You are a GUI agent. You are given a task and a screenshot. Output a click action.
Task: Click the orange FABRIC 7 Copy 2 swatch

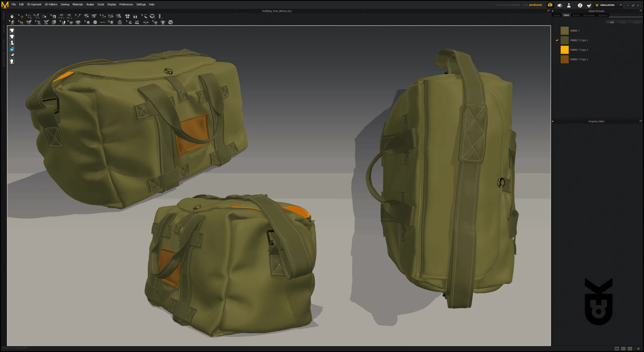(x=565, y=50)
